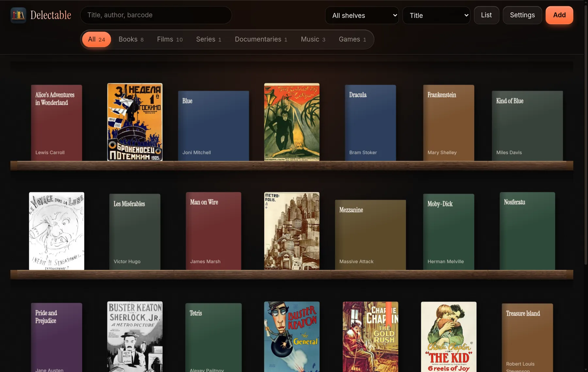Open the Tetris game cover
The width and height of the screenshot is (588, 372).
click(213, 337)
